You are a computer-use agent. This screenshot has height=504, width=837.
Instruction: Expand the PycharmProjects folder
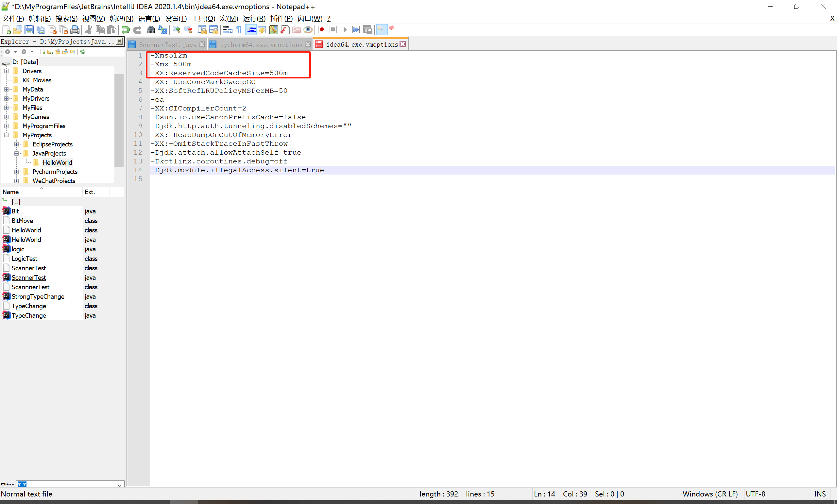click(x=16, y=172)
